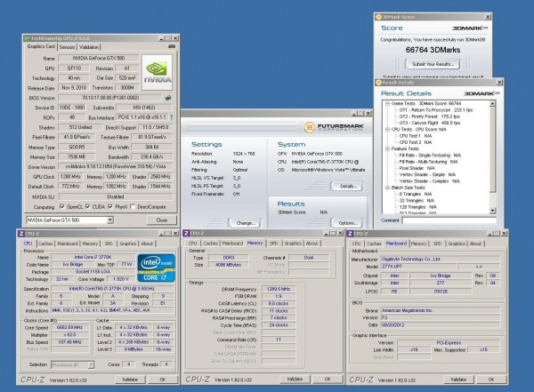Screen dimensions: 534x392
Task: Select the CPU Test 1 tree row
Action: click(416, 136)
